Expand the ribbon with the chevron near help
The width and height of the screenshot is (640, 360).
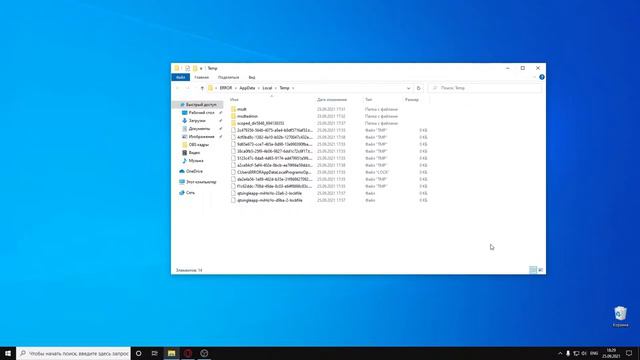click(x=534, y=77)
